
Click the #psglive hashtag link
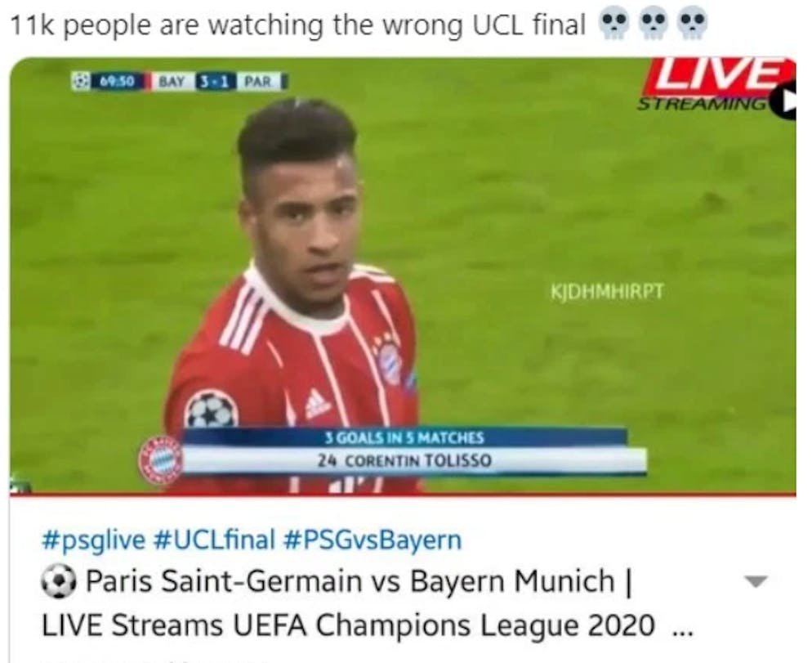94,540
